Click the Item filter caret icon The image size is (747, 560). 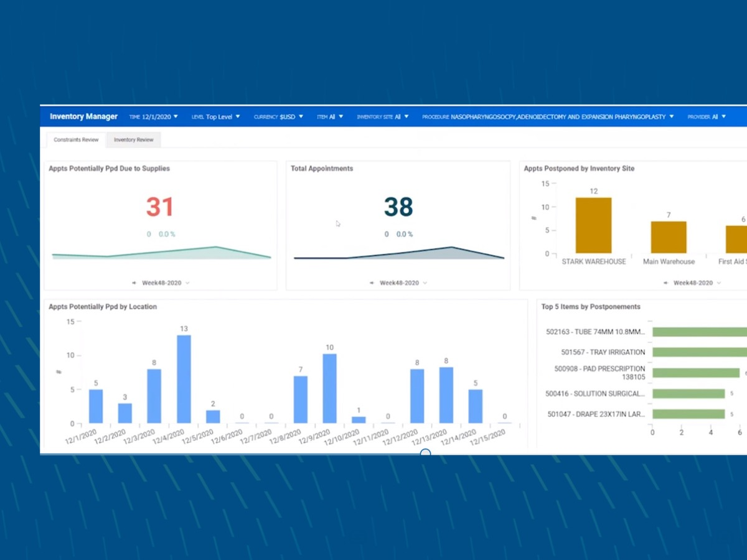(x=341, y=116)
